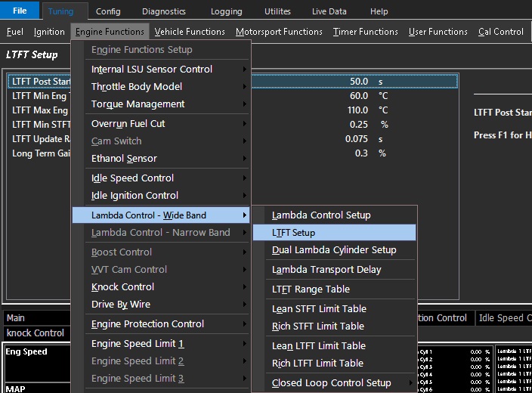Open the Fuel menu
This screenshot has height=393, width=532.
pos(15,32)
